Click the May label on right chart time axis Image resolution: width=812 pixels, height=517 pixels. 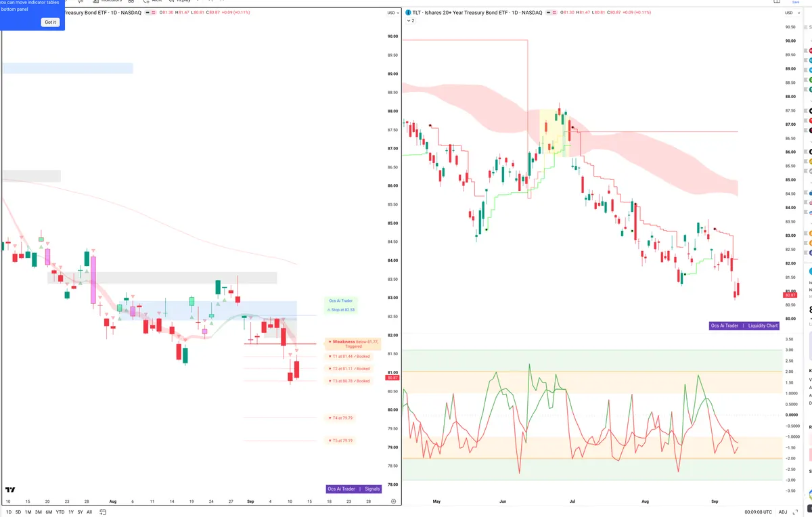click(436, 501)
